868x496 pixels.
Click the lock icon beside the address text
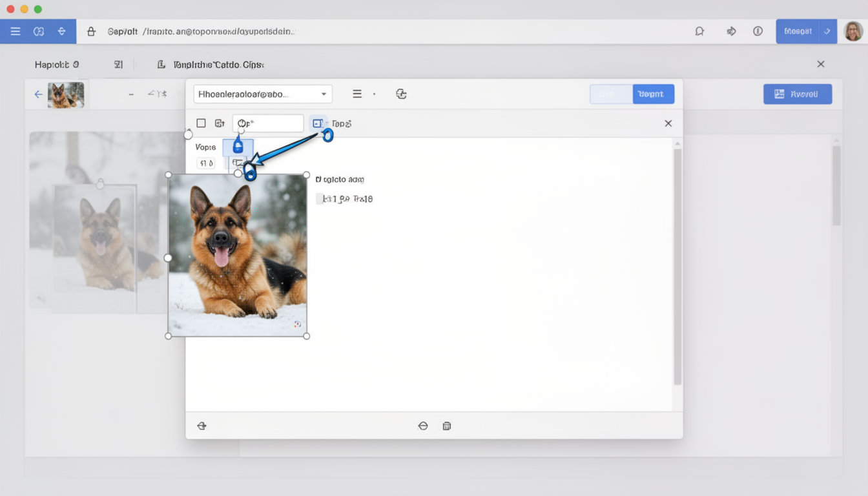[91, 31]
